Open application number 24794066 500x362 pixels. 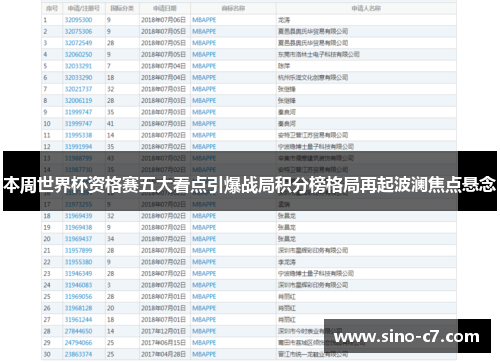78,343
